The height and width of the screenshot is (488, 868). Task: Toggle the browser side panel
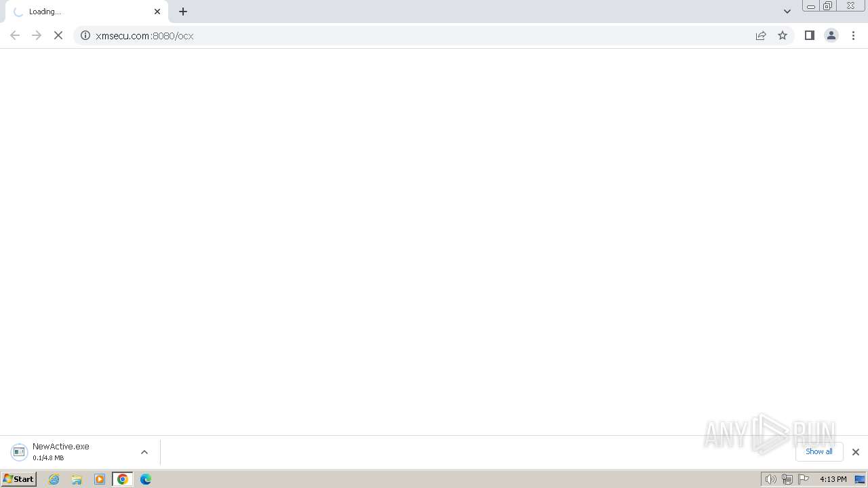809,35
